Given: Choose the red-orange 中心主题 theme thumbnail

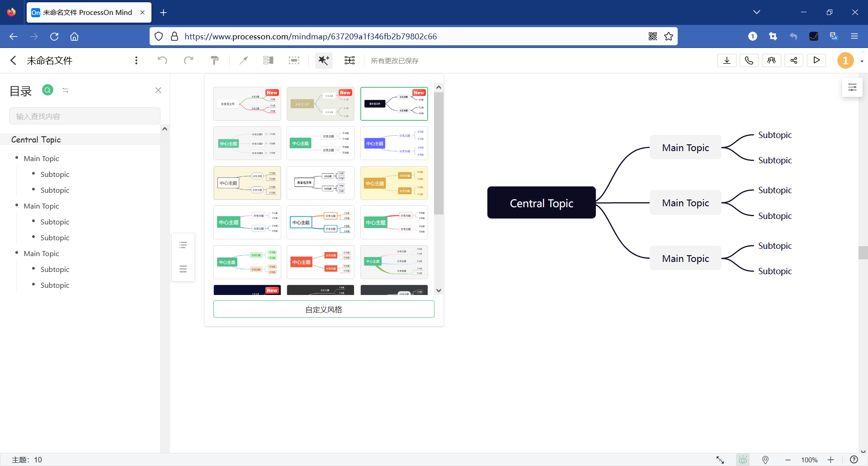Looking at the screenshot, I should point(321,262).
